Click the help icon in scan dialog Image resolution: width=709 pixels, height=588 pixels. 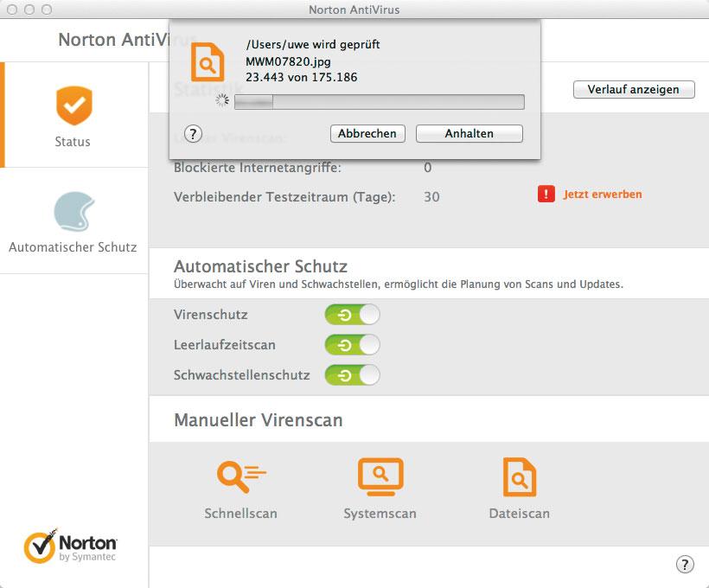tap(193, 134)
